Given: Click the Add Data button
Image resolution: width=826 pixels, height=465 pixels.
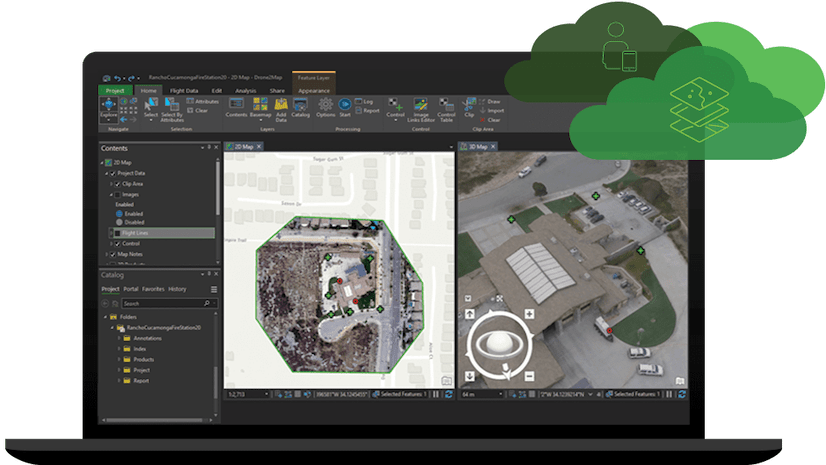Looking at the screenshot, I should (x=281, y=110).
